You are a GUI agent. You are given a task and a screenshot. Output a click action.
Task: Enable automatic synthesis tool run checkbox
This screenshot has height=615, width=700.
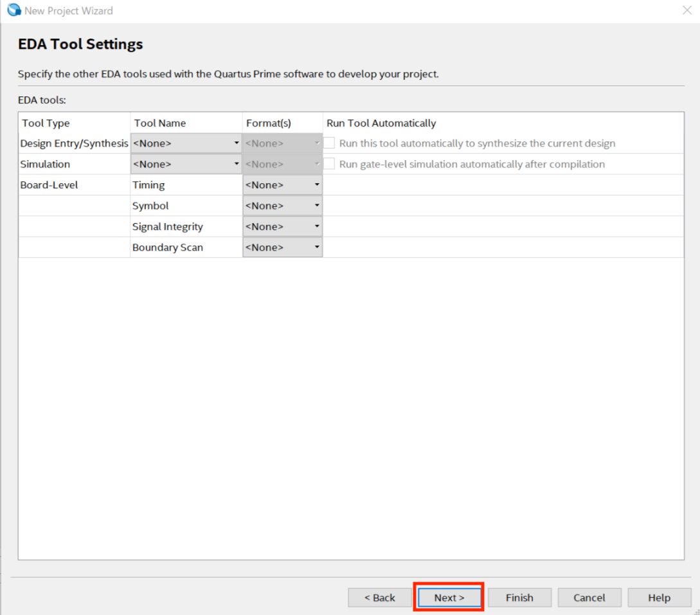(x=329, y=143)
